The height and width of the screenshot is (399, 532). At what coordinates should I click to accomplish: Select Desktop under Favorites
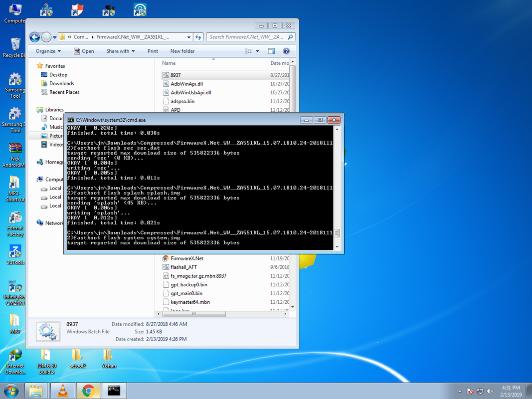[x=54, y=75]
